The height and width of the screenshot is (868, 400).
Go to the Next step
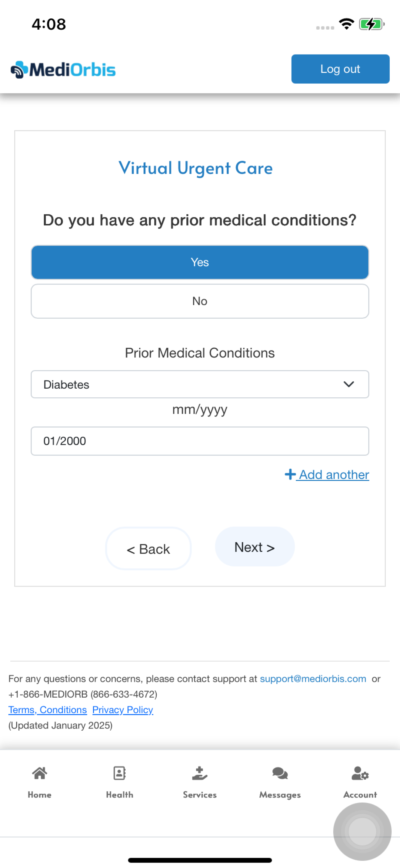point(255,547)
